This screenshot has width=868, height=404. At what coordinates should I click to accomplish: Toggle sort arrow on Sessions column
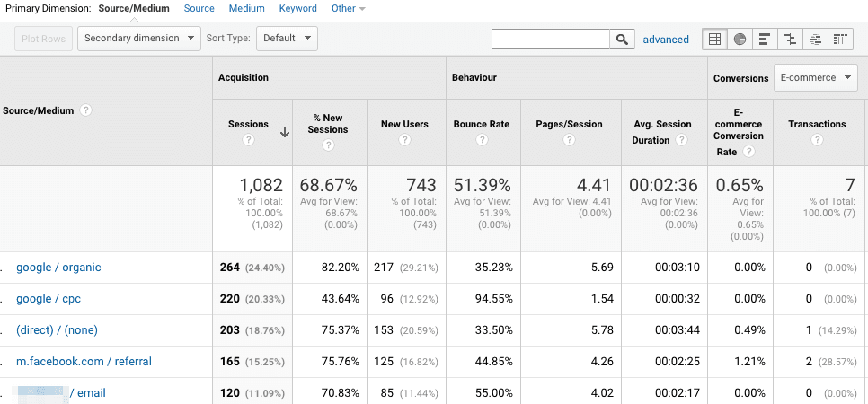(285, 133)
